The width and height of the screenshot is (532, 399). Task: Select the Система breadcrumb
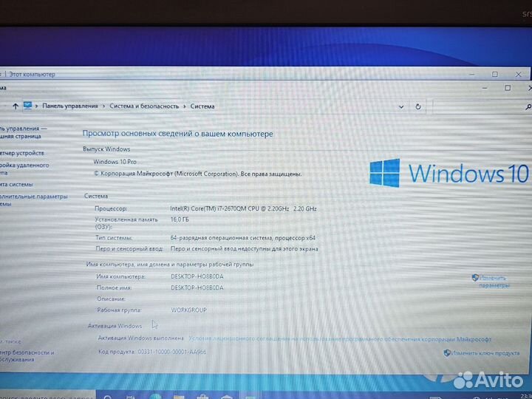202,106
